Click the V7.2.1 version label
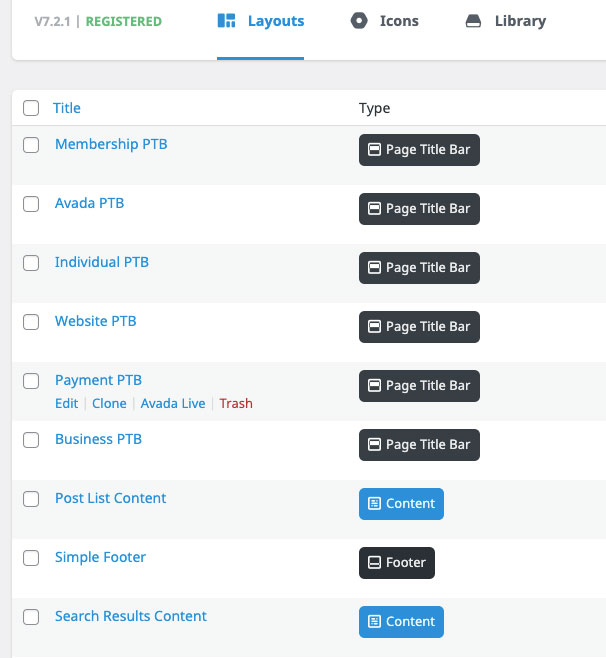 (x=52, y=21)
